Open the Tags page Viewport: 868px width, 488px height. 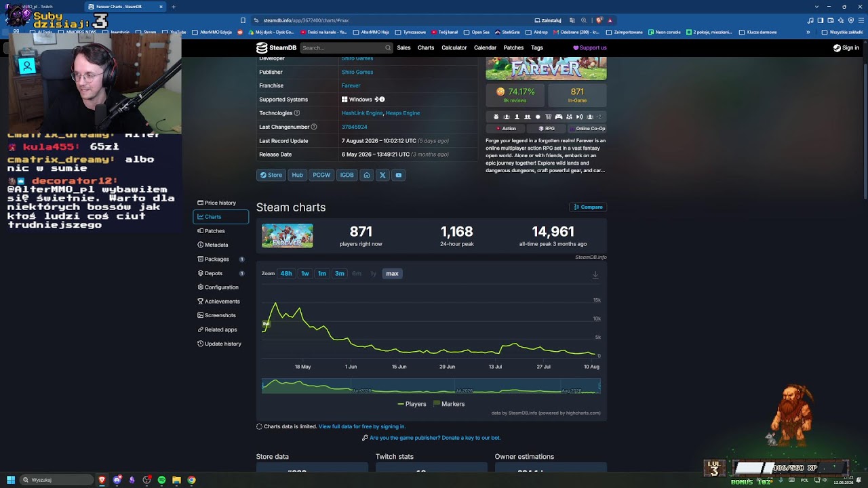[x=537, y=48]
